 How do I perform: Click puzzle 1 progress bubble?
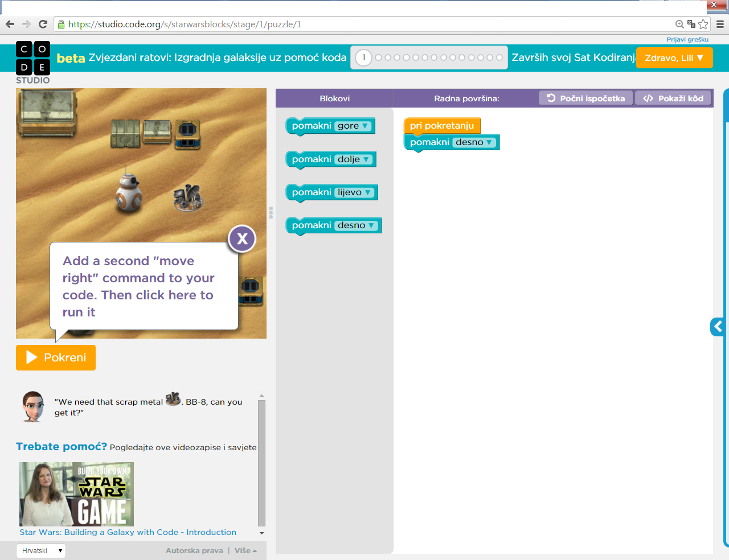[x=363, y=57]
